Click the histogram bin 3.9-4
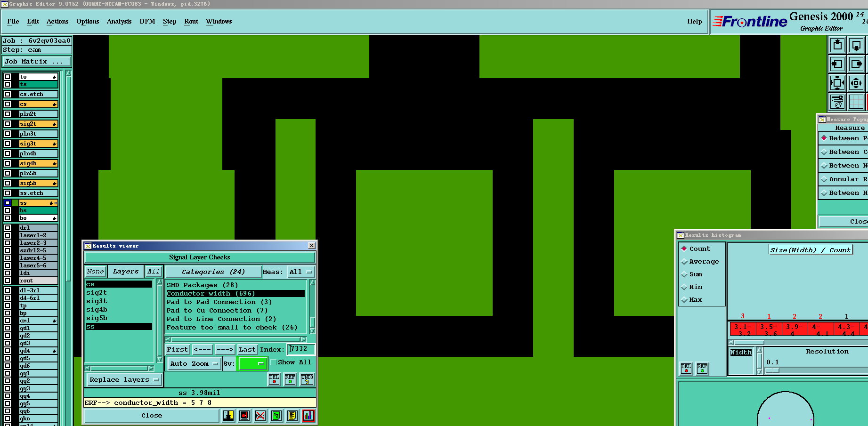Screen dimensions: 868x426 pyautogui.click(x=795, y=329)
